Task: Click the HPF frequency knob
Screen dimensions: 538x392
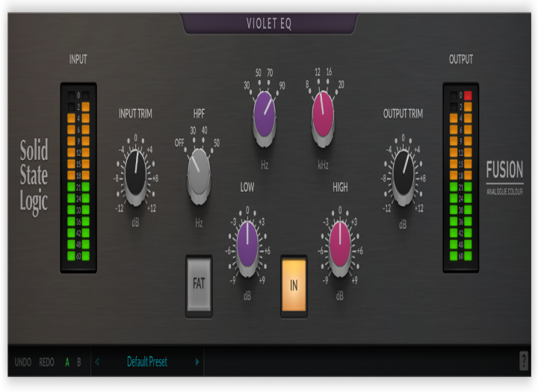Action: point(199,176)
